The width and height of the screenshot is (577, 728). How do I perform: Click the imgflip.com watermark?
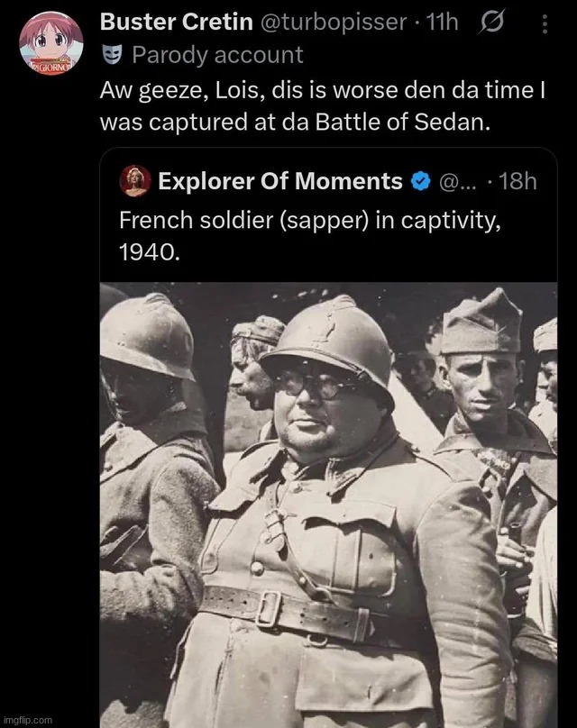coord(28,720)
